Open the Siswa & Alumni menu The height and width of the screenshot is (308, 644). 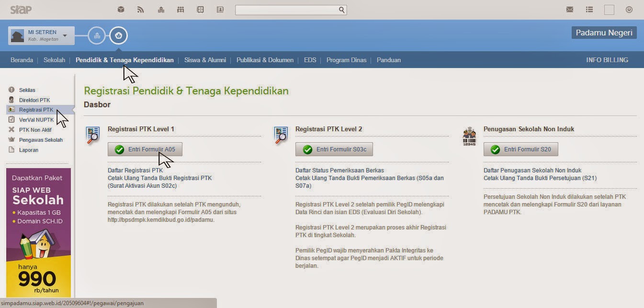(x=204, y=60)
